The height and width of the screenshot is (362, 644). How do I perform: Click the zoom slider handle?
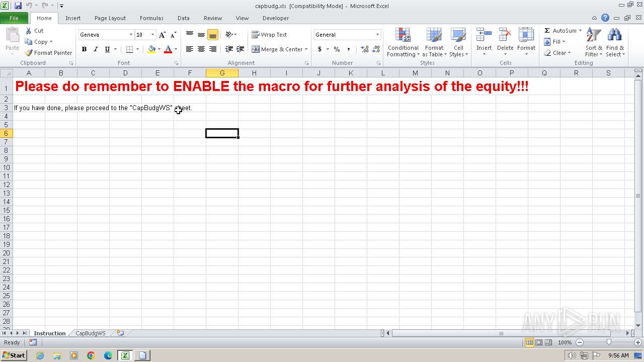click(609, 342)
